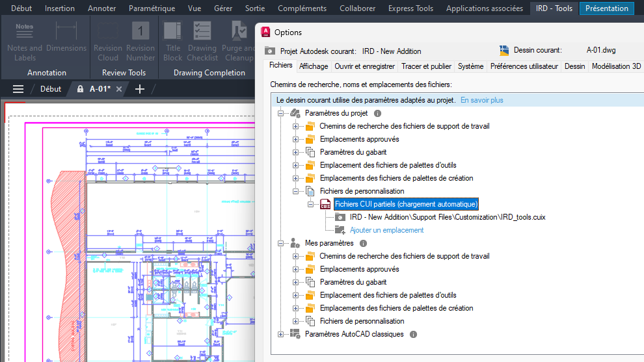The width and height of the screenshot is (644, 362).
Task: Expand Mes paramètres Fichiers de personnalisation
Action: (296, 321)
